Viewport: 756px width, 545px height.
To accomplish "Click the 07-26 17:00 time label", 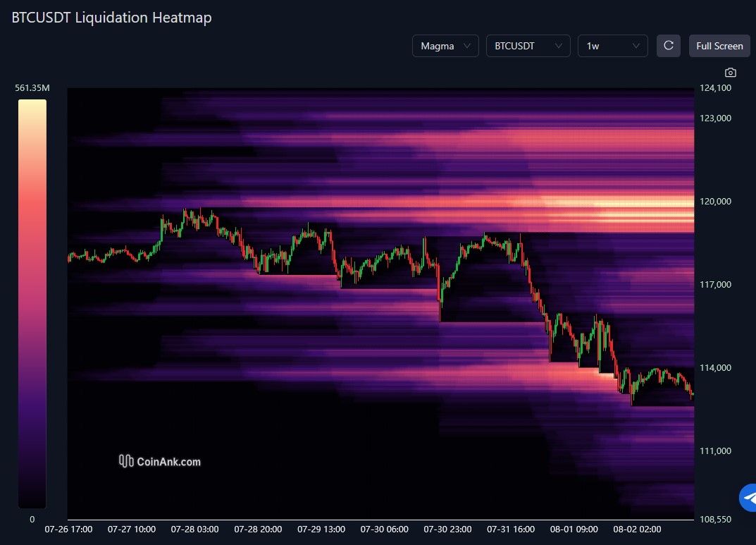I will click(68, 529).
